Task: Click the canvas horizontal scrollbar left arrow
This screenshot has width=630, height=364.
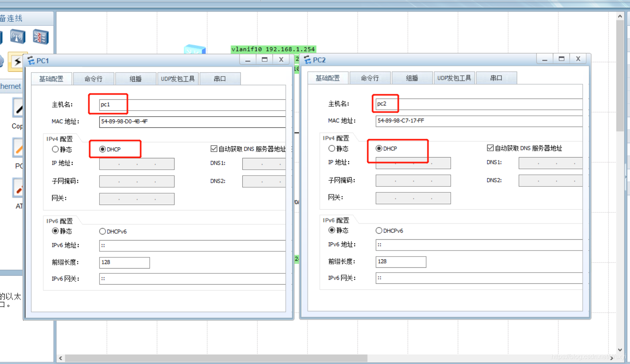Action: (x=61, y=358)
